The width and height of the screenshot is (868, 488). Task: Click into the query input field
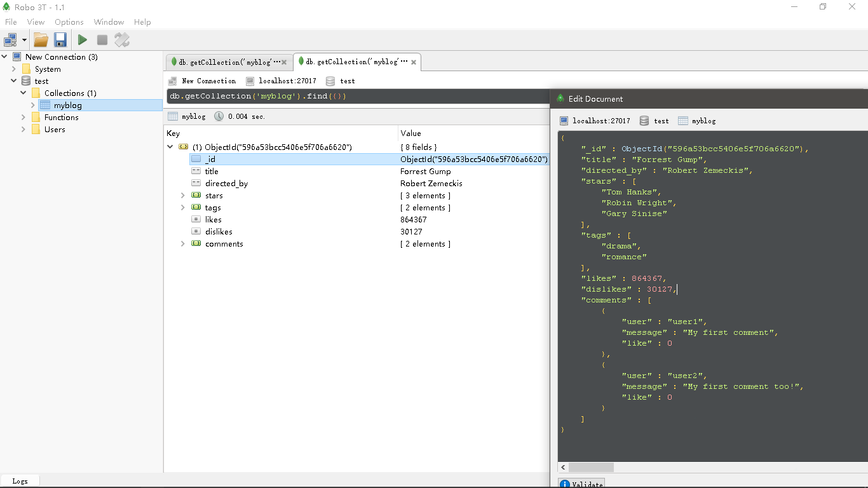(357, 97)
